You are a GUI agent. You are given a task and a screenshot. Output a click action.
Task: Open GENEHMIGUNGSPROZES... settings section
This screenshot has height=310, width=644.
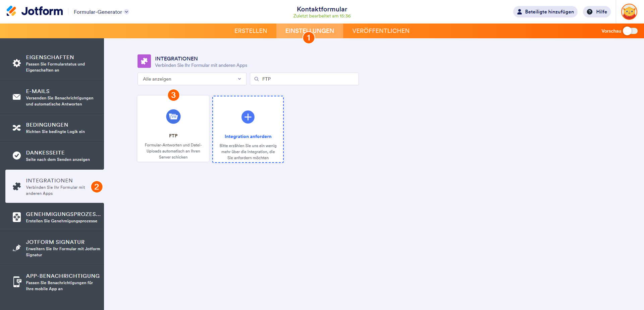[52, 217]
